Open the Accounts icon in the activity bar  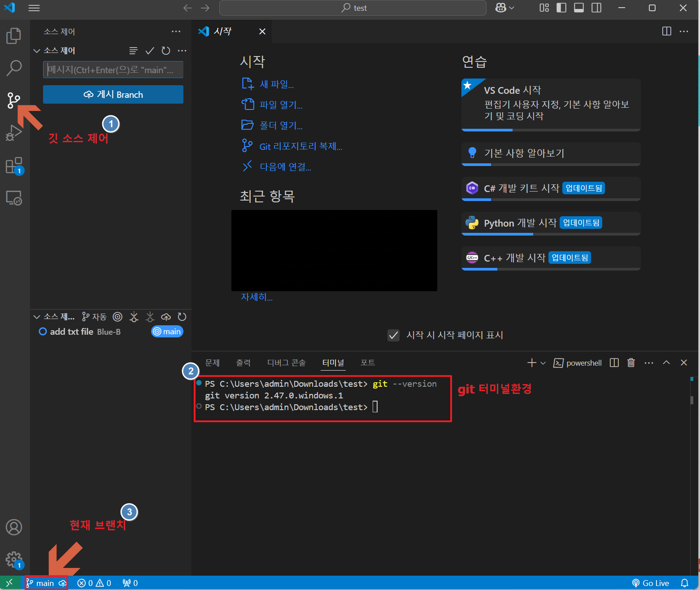pyautogui.click(x=14, y=527)
